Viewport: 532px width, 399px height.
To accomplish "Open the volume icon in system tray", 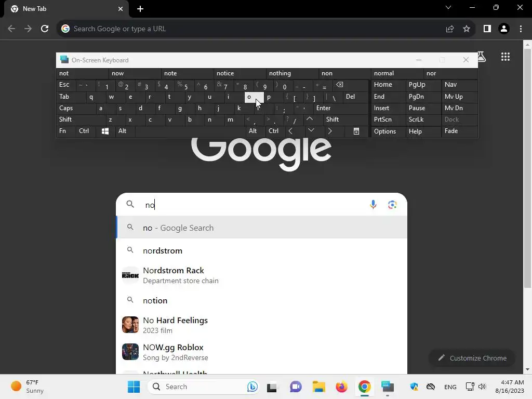I will pyautogui.click(x=482, y=387).
